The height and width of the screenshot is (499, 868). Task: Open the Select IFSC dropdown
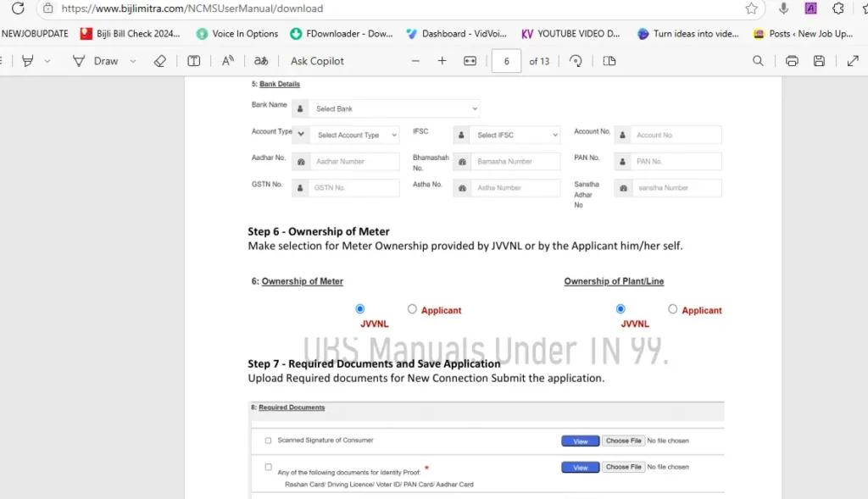coord(515,135)
